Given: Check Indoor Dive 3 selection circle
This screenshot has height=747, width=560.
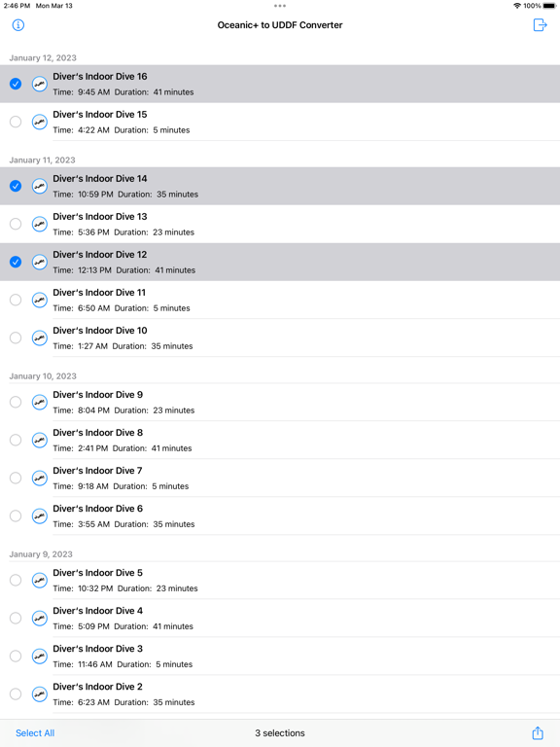Looking at the screenshot, I should tap(16, 656).
